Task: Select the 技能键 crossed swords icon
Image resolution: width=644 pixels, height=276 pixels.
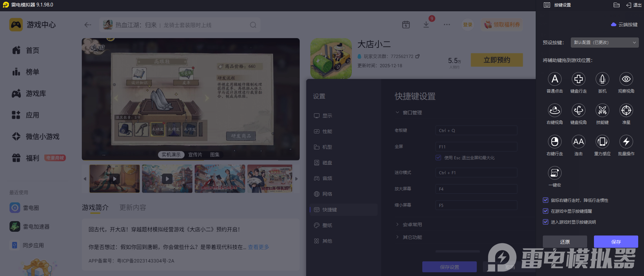Action: [602, 111]
